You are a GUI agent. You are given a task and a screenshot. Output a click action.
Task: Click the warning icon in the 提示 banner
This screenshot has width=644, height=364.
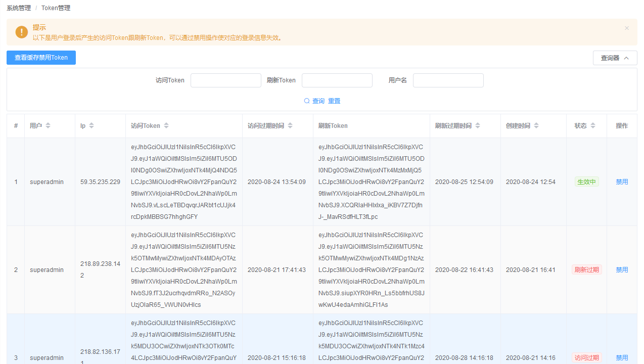pyautogui.click(x=21, y=32)
